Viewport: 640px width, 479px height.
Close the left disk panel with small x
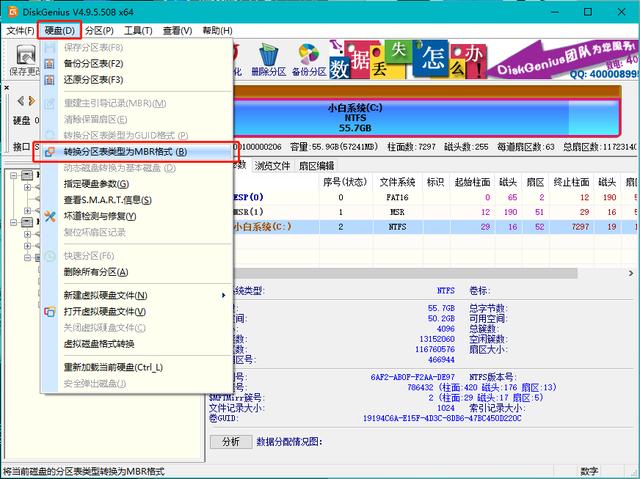coord(7,88)
